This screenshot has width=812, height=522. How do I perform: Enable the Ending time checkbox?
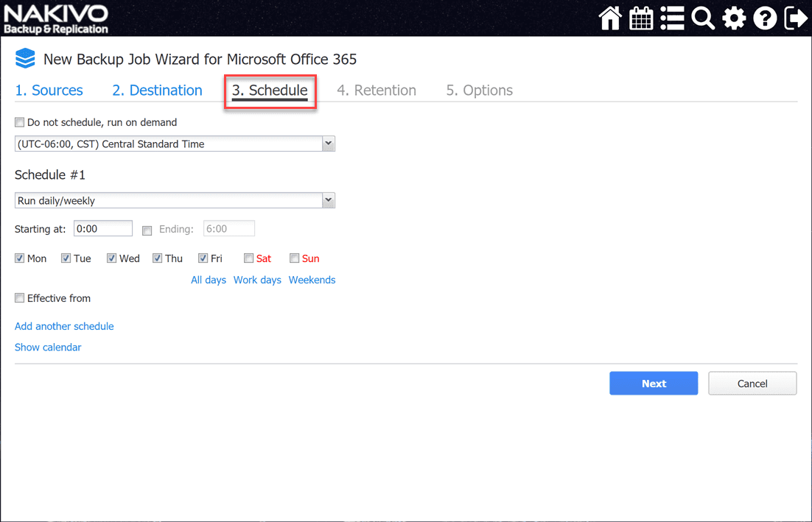pos(147,230)
